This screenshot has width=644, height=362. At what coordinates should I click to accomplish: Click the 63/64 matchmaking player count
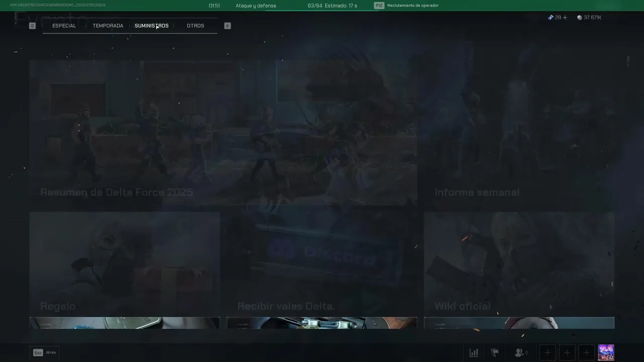click(315, 6)
